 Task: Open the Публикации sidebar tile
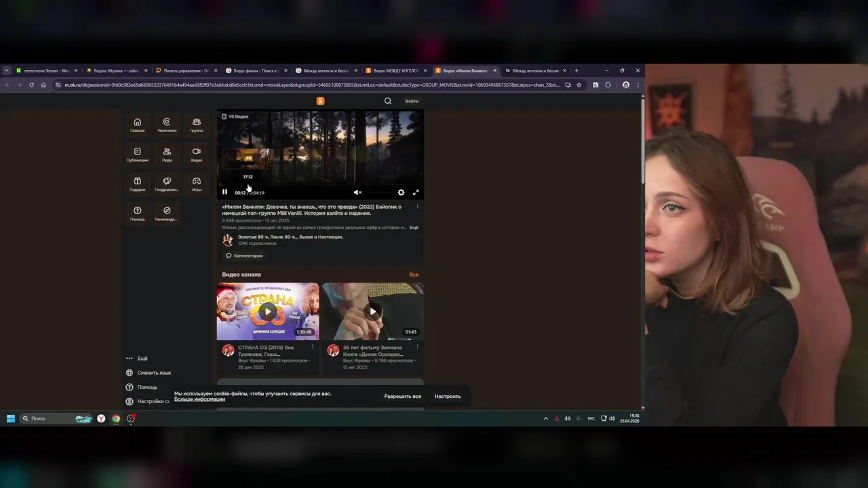coord(138,155)
